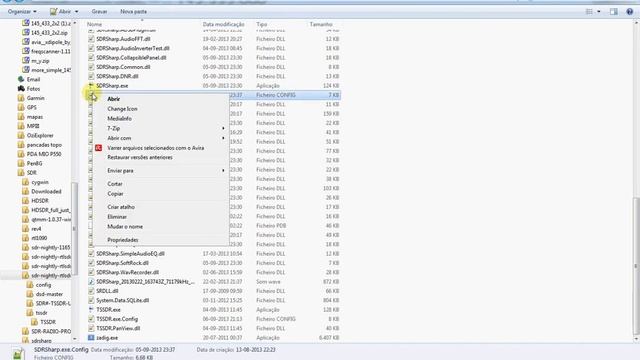The width and height of the screenshot is (640, 360).
Task: Select the rtl1090 folder in the tree
Action: 39,238
